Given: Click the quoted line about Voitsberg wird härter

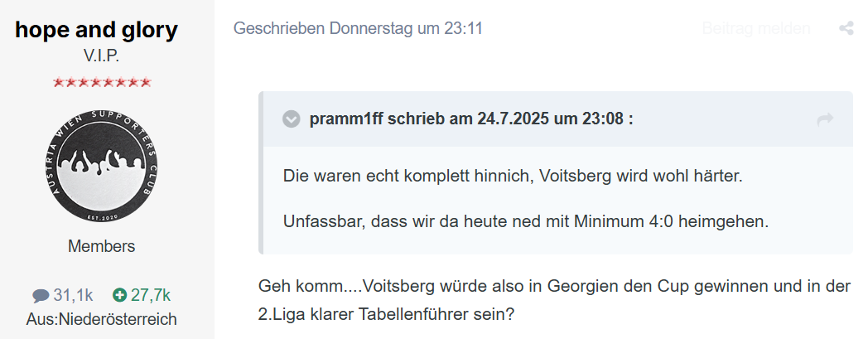Looking at the screenshot, I should (x=513, y=177).
